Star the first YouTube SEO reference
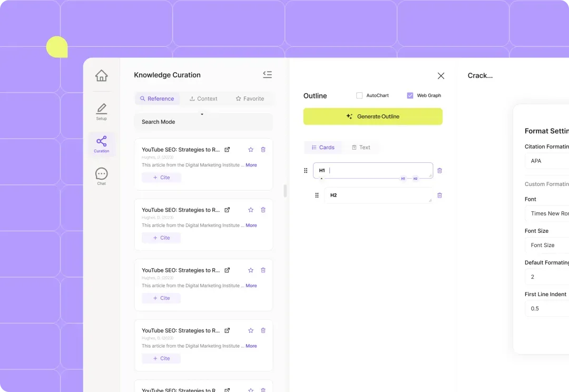 click(251, 150)
